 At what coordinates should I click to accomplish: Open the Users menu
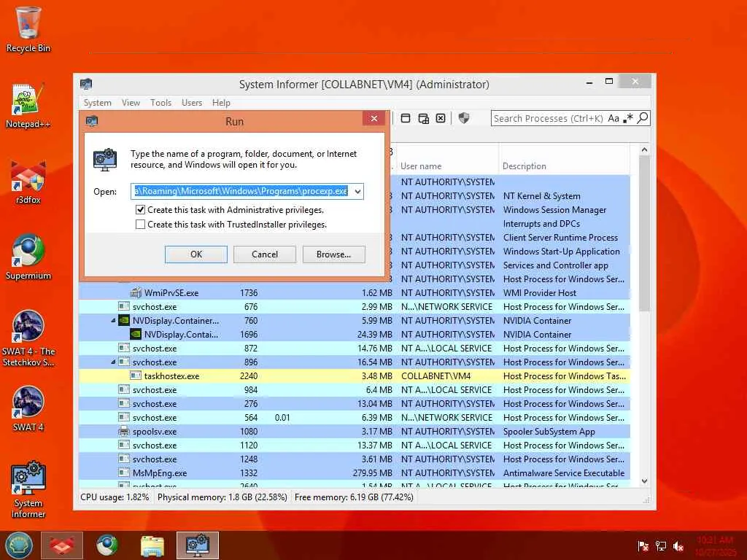pos(192,103)
